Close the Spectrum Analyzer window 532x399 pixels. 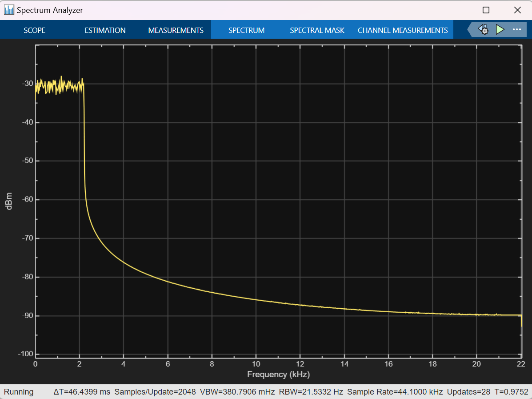pyautogui.click(x=517, y=10)
